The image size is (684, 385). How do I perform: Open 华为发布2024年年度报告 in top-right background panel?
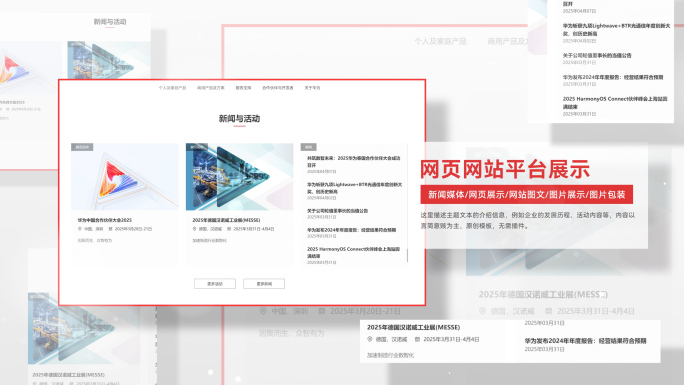pyautogui.click(x=612, y=77)
